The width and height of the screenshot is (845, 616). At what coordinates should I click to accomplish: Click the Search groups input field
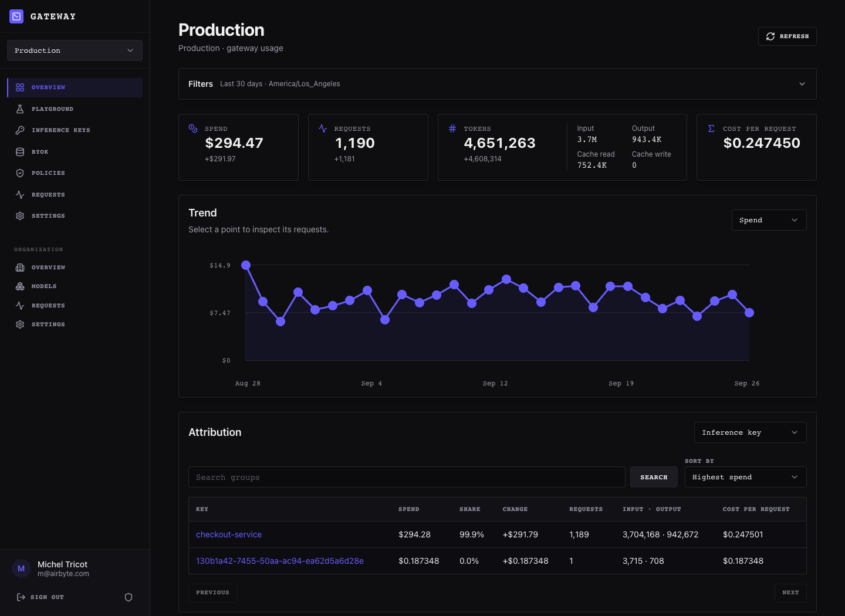coord(407,477)
